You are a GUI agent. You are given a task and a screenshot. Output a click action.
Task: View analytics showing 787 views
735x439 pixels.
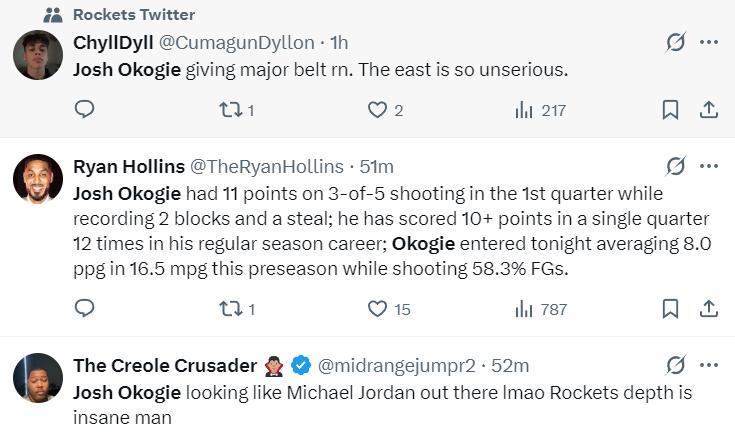click(540, 308)
